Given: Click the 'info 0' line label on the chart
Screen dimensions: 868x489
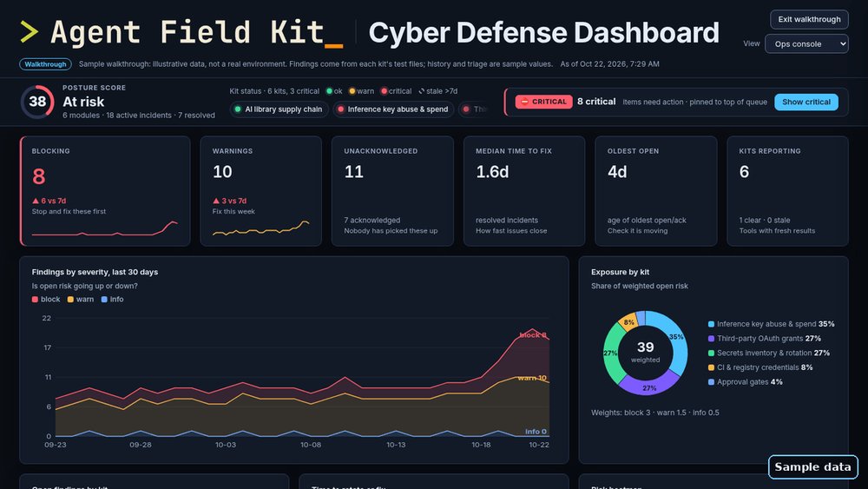Looking at the screenshot, I should [x=536, y=432].
